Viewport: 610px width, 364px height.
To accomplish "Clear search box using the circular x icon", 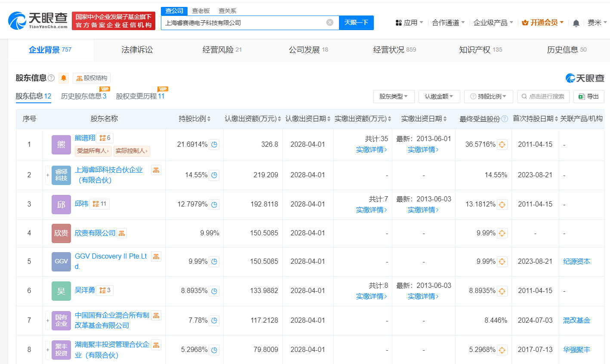I will 330,22.
